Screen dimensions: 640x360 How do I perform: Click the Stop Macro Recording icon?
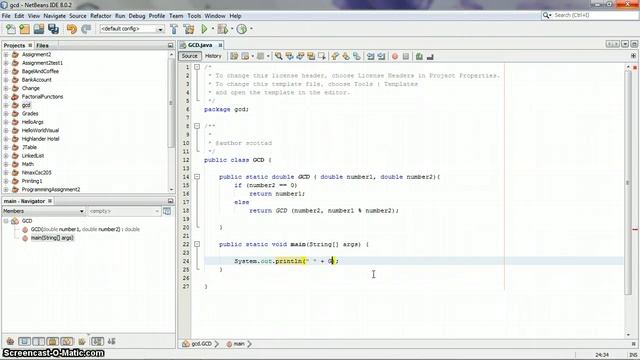pyautogui.click(x=406, y=56)
